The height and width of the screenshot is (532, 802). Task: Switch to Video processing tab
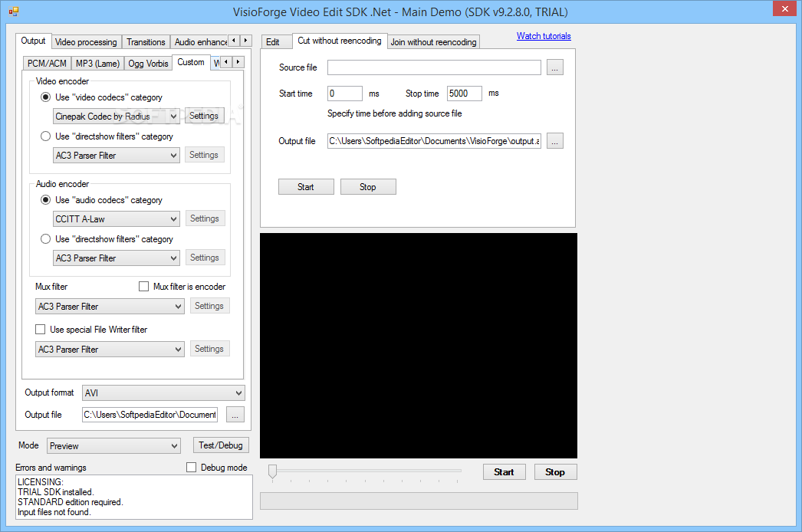click(x=86, y=42)
